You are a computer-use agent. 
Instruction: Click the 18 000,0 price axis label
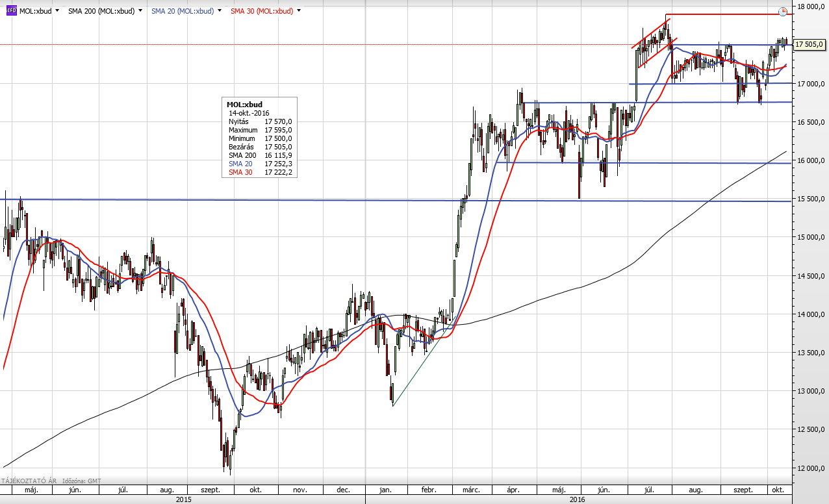click(x=811, y=6)
